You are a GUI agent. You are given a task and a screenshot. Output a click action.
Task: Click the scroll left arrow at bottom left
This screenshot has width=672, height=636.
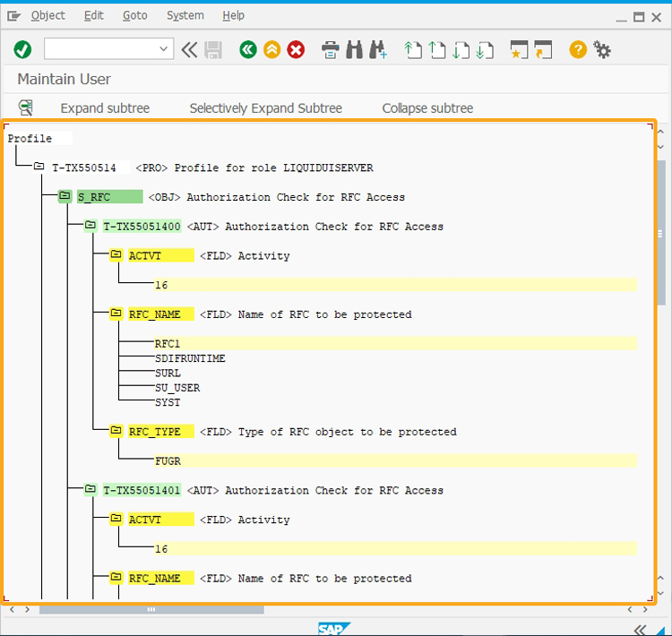coord(12,609)
